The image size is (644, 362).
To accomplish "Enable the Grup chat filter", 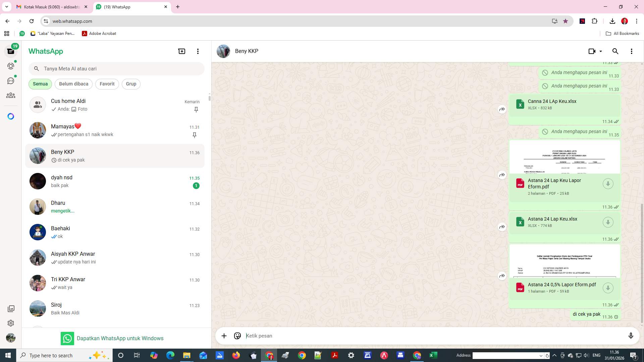I will click(x=131, y=84).
